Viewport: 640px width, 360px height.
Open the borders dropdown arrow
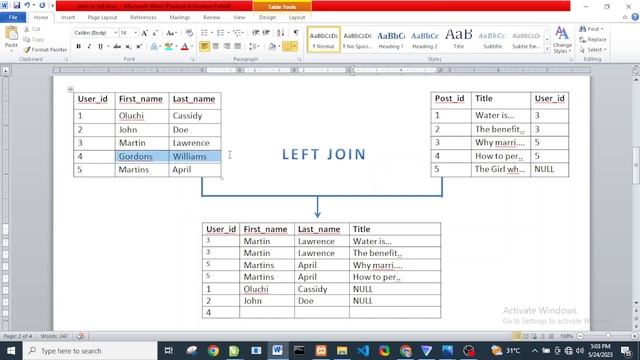point(295,47)
